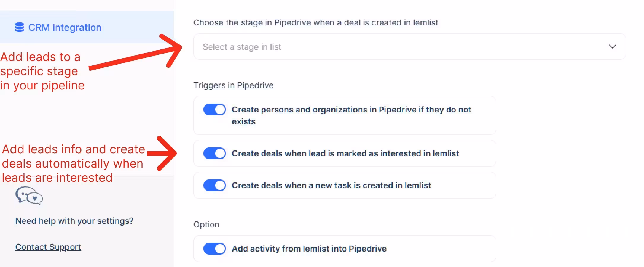Open the CRM integration sidebar item

tap(65, 28)
